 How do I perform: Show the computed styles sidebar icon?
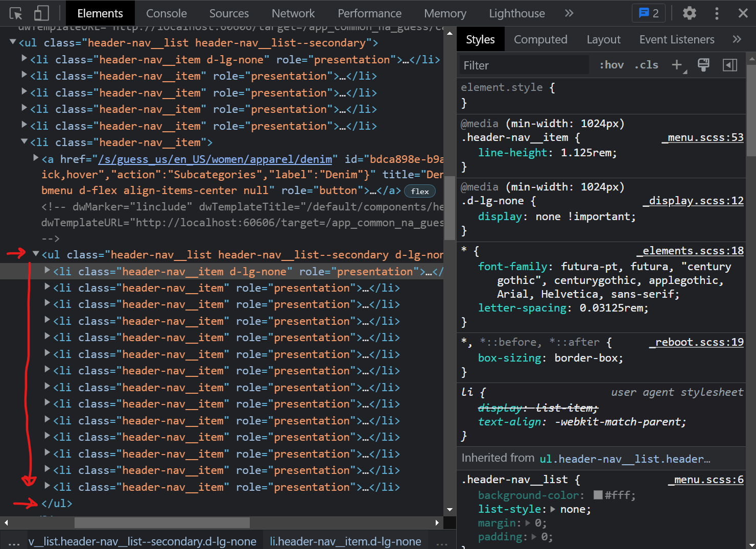pyautogui.click(x=730, y=65)
